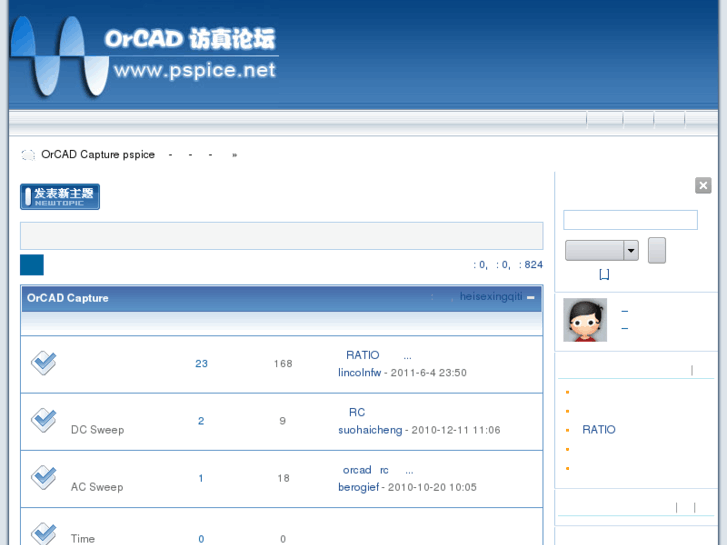
Task: Click the small button beside the dropdown
Action: [x=657, y=250]
